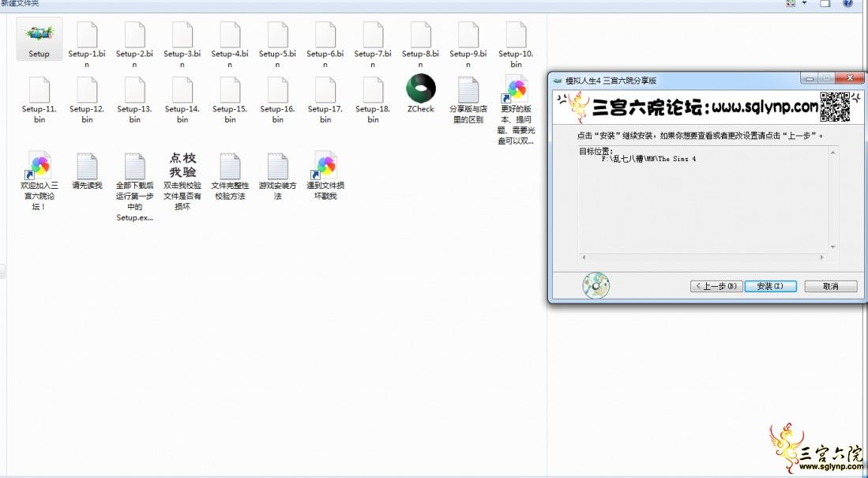This screenshot has width=868, height=478.
Task: Select the Setup-4.bin file
Action: pyautogui.click(x=230, y=44)
